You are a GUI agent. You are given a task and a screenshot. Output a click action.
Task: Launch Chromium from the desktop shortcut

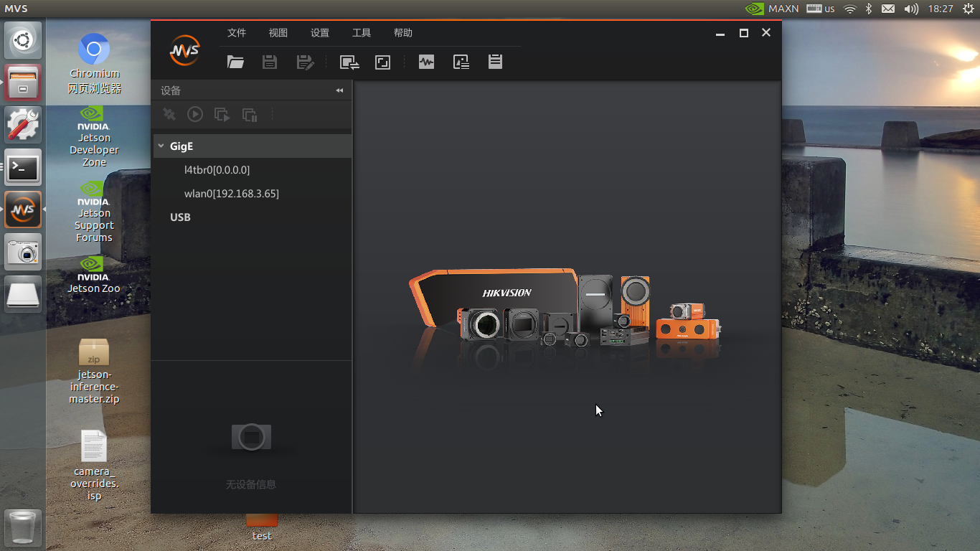click(93, 49)
